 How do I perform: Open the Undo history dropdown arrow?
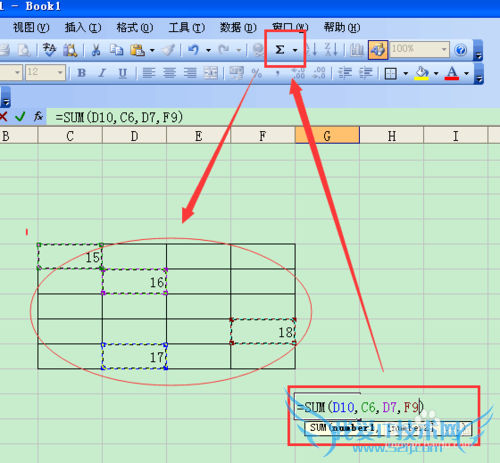click(208, 50)
